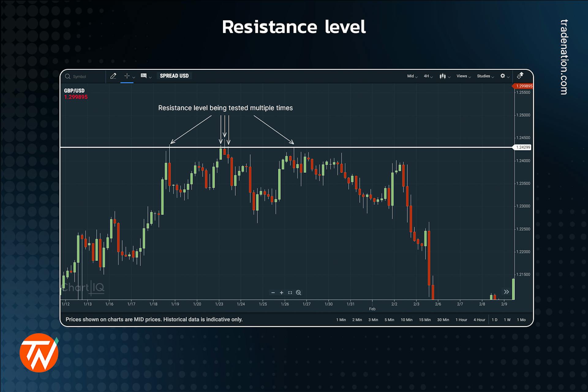Open the chart annotation/comment tool
Image resolution: width=588 pixels, height=392 pixels.
pos(144,76)
